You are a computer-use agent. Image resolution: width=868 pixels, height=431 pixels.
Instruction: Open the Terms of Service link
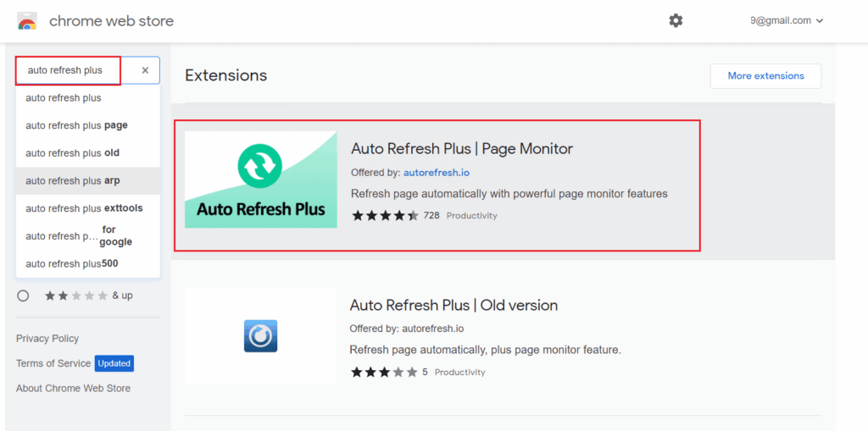53,363
